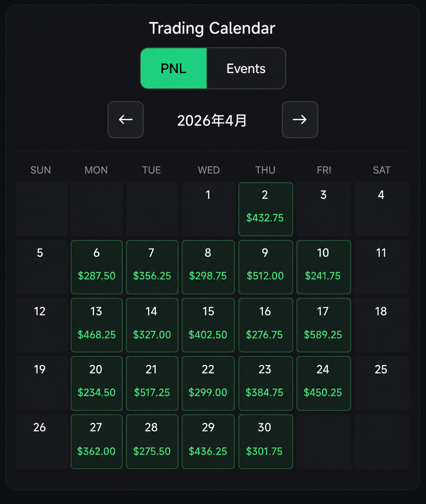This screenshot has height=504, width=426.
Task: Open day 10 with $241.75
Action: coord(324,267)
